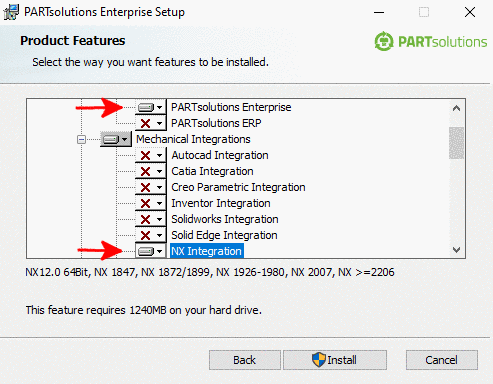Click the feature list scrollbar thumb
Image resolution: width=493 pixels, height=384 pixels.
point(457,143)
